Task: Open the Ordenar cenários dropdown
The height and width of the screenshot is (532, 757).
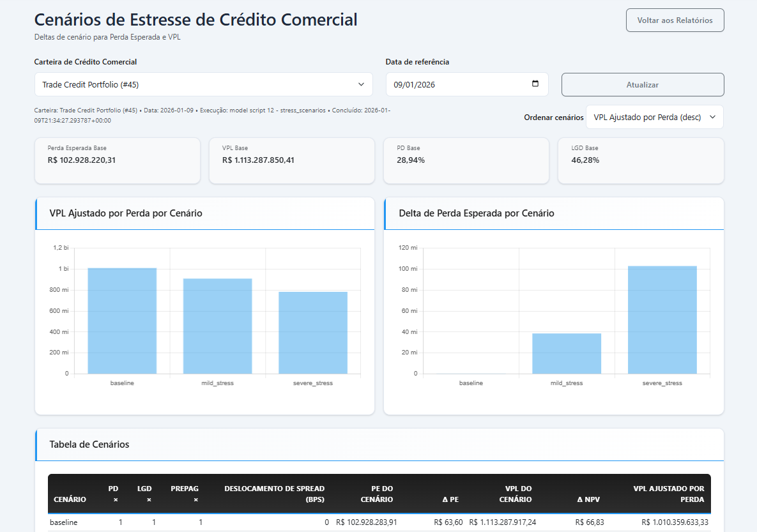Action: [655, 118]
